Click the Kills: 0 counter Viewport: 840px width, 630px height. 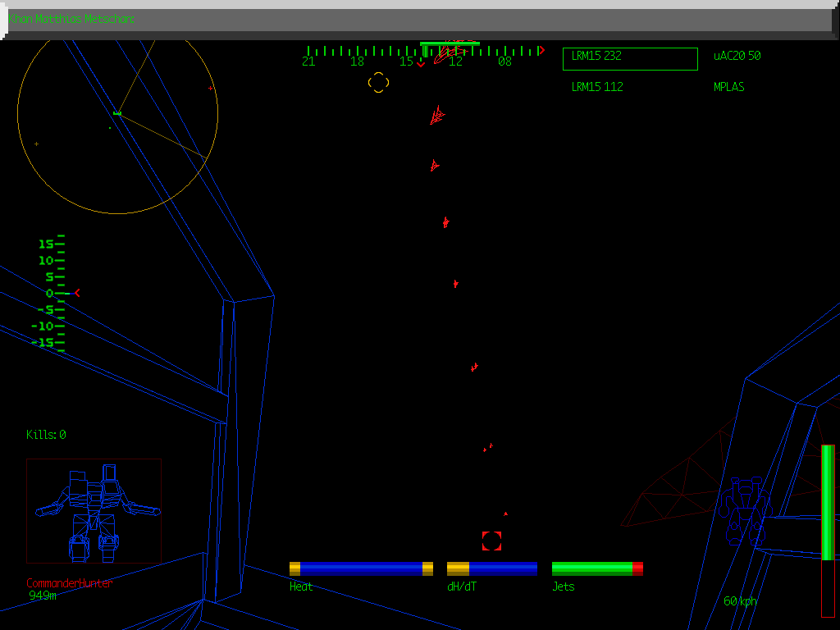pyautogui.click(x=45, y=435)
